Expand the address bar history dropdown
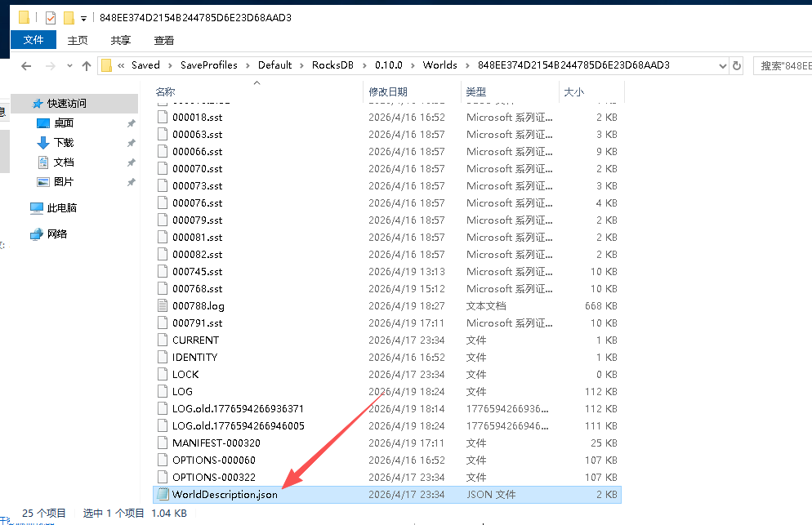Screen dimensions: 812x525 coord(722,66)
